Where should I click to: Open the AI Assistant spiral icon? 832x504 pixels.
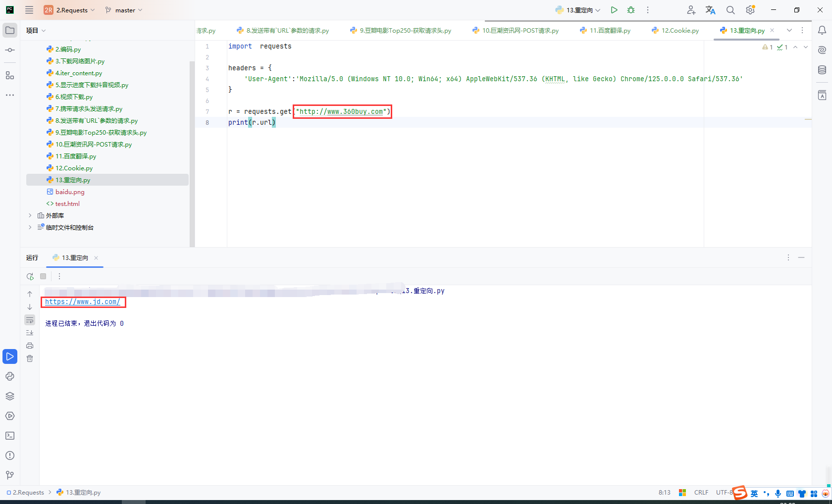point(822,50)
